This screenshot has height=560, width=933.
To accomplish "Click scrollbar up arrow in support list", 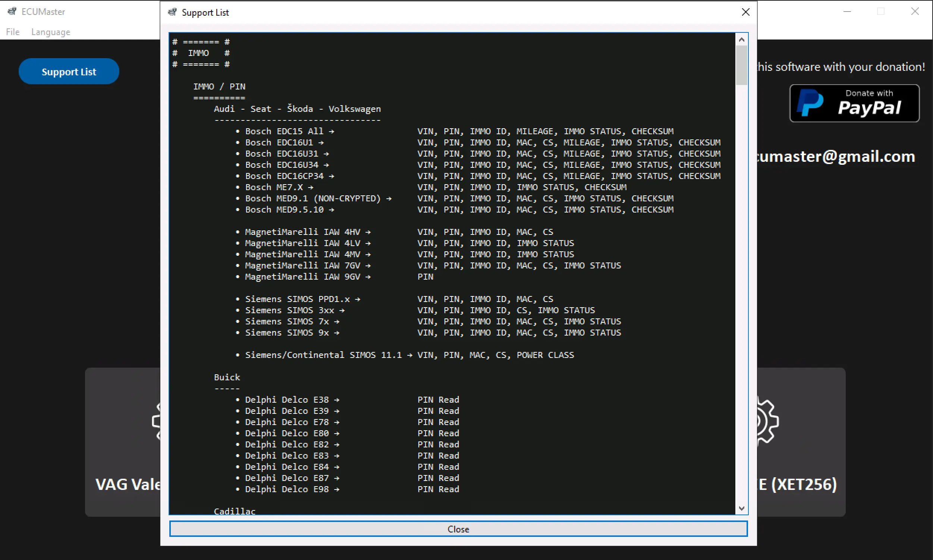I will pos(741,40).
